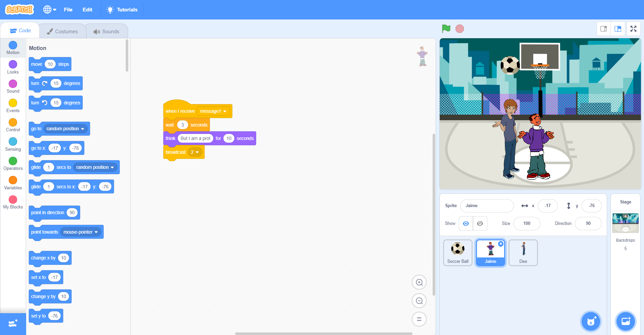Click the change y by 10 block
The width and height of the screenshot is (644, 335).
[50, 297]
